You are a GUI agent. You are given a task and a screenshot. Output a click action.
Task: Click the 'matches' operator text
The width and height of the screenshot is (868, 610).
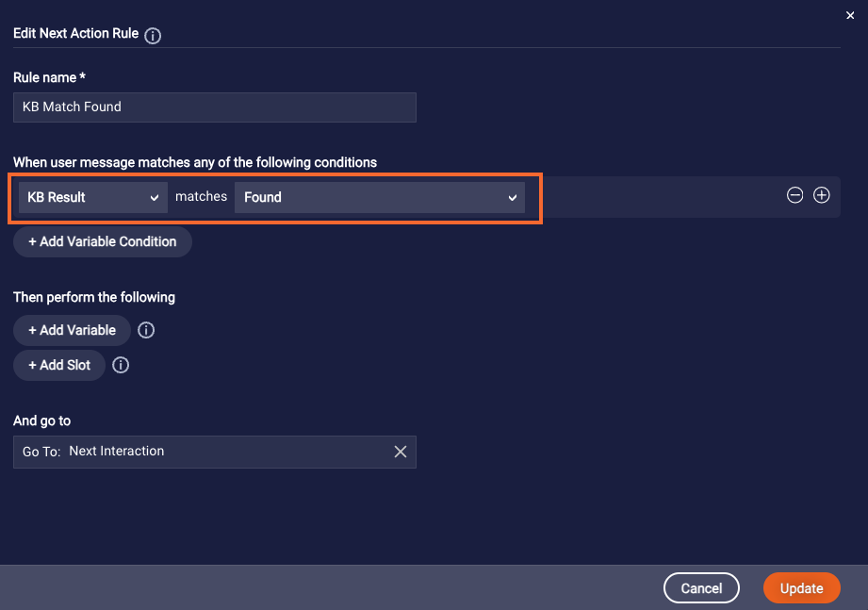(x=201, y=196)
